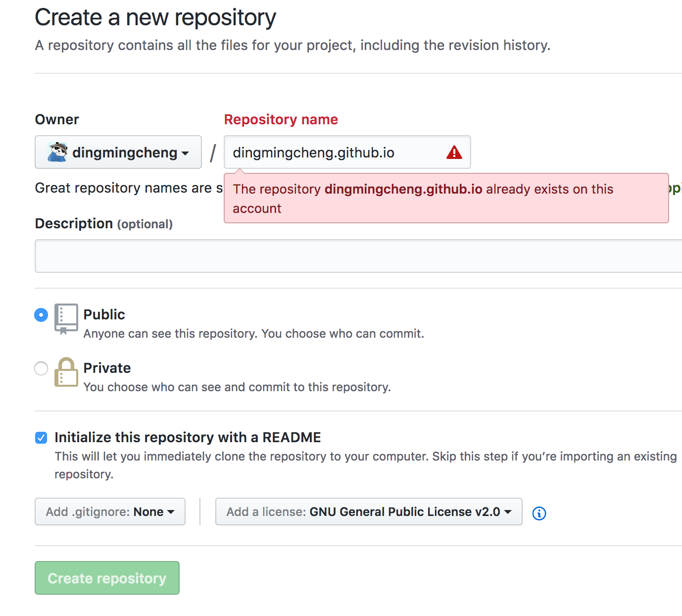Click the Initialize this repository with a README label
Image resolution: width=682 pixels, height=616 pixels.
click(x=188, y=437)
